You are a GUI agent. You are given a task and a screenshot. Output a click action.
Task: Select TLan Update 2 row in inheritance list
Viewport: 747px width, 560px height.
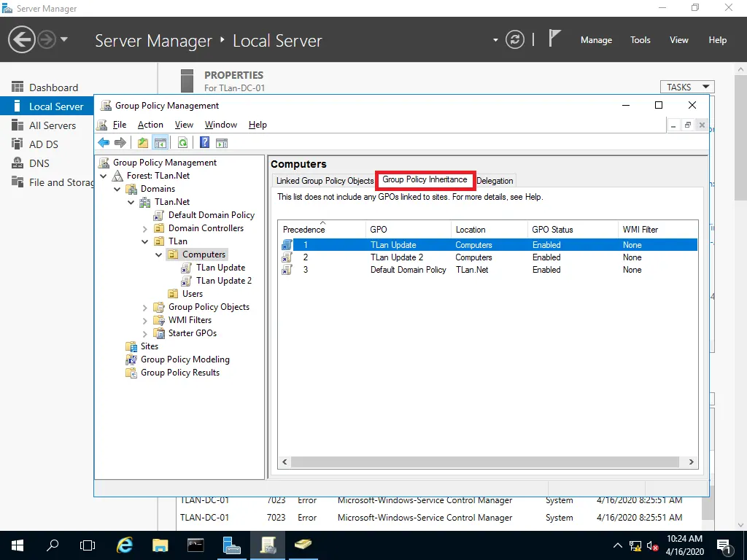[488, 257]
